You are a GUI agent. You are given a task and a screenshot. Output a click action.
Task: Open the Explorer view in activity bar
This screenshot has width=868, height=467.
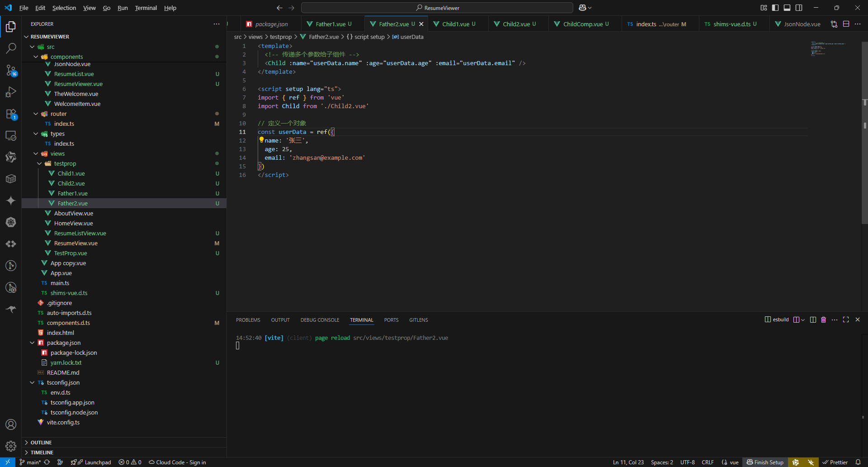(x=11, y=27)
